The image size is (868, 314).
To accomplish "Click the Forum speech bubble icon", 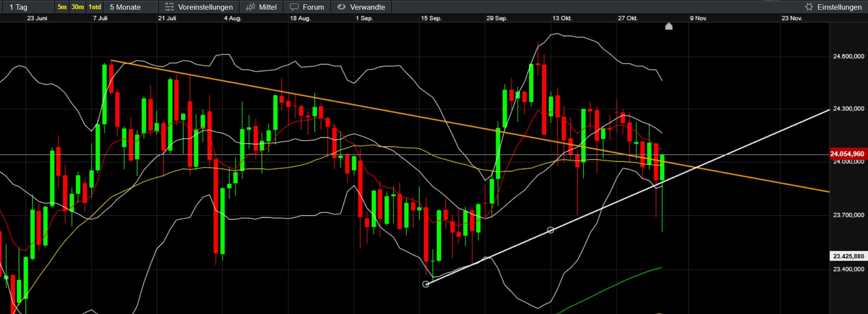I will point(294,7).
